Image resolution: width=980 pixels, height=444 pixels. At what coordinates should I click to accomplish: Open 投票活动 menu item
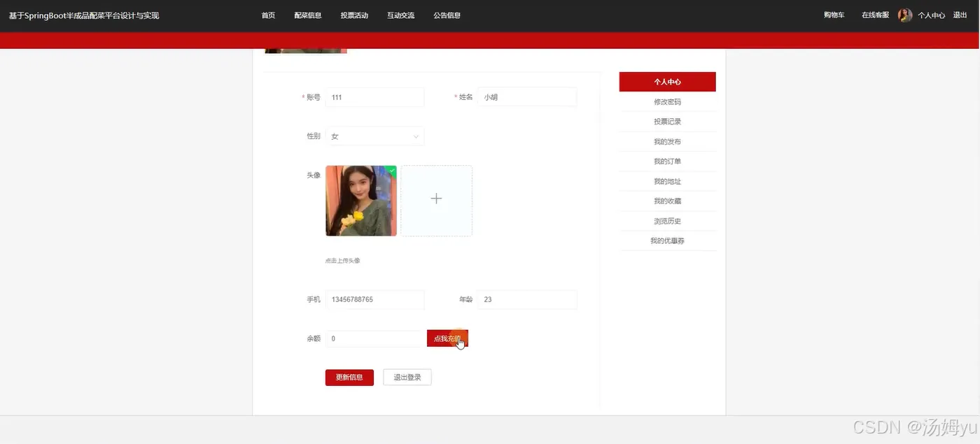click(x=354, y=15)
